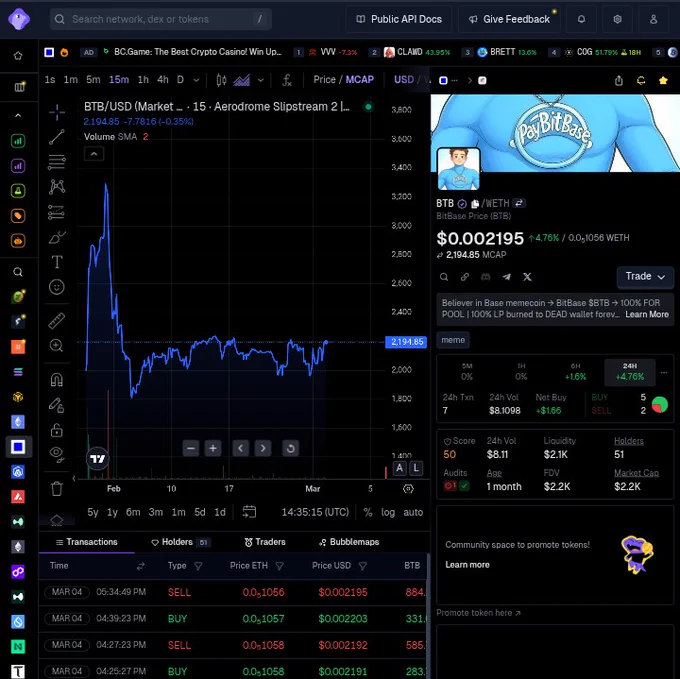Expand more timeframe options dropdown
This screenshot has height=679, width=680.
(x=196, y=80)
